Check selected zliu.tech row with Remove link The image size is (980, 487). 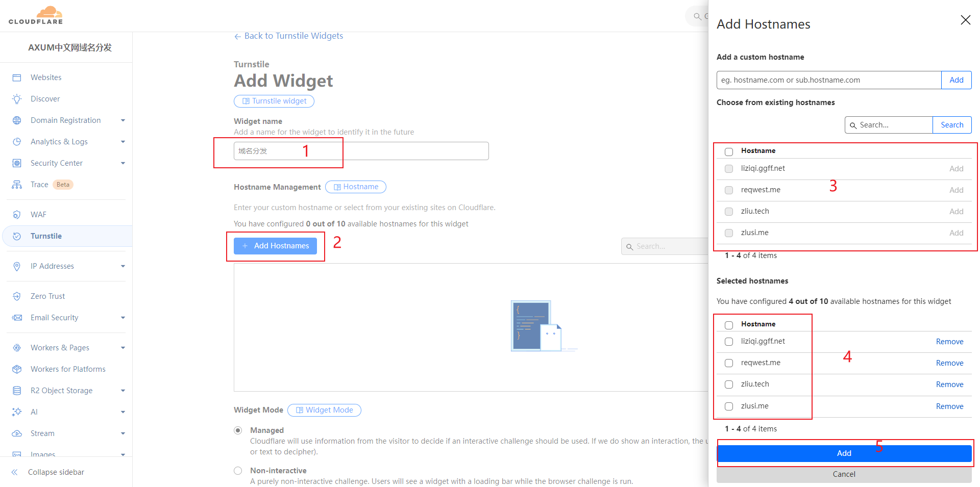729,385
